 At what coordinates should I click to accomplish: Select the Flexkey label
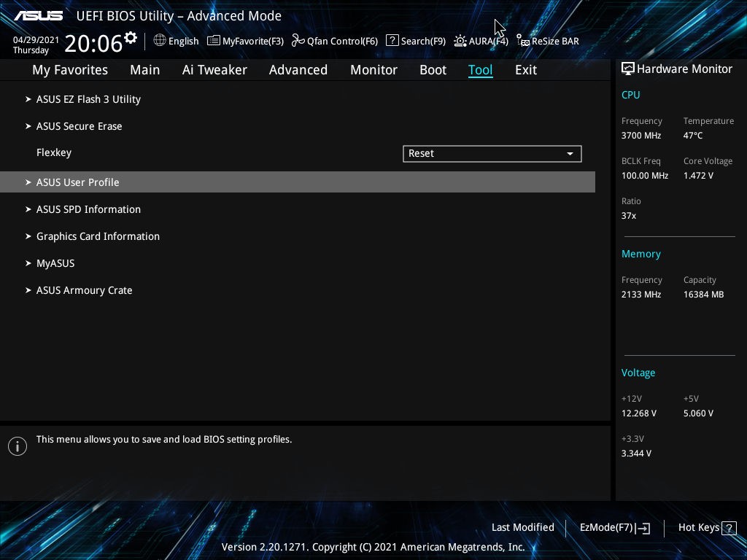(x=54, y=153)
